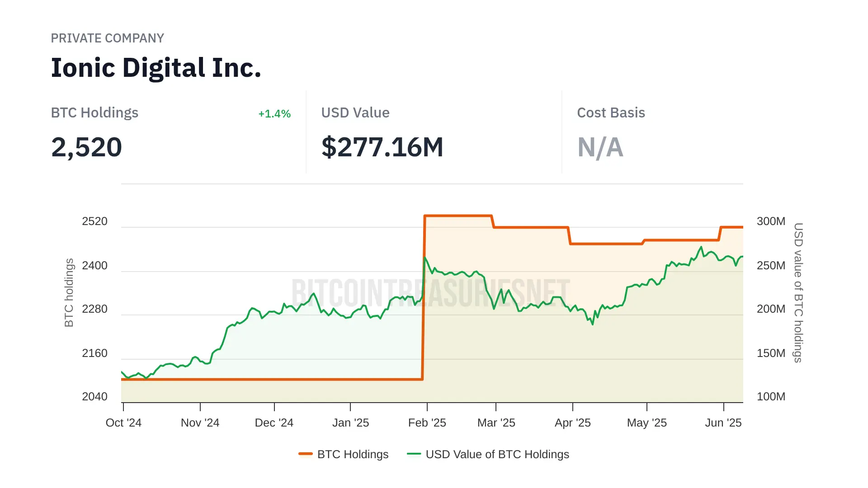Click the 'USD value of BTC holdings' axis title

coord(798,293)
